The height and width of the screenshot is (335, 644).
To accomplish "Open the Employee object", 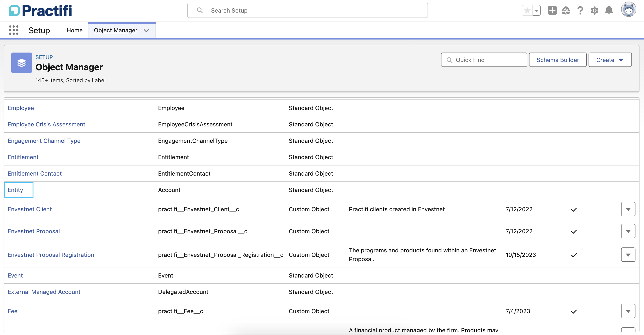I will [x=21, y=108].
